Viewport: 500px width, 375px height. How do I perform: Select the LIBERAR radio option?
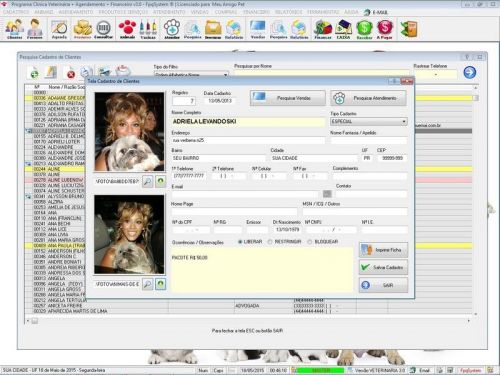click(250, 242)
